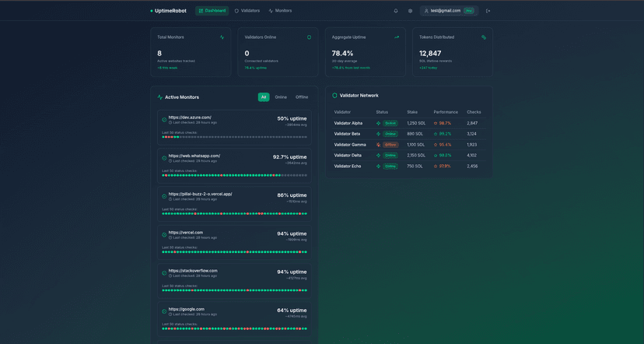Click the Tokens Distributed coins icon
This screenshot has width=644, height=344.
[x=484, y=37]
